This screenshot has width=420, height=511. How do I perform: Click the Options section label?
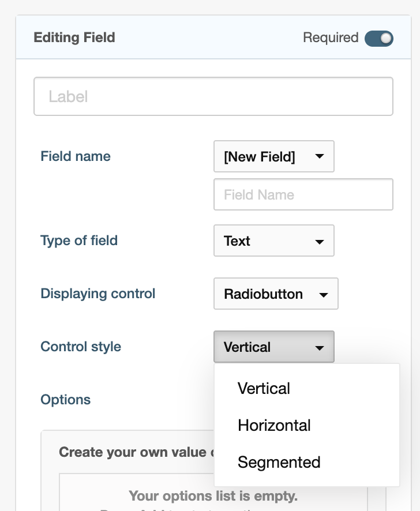pos(66,400)
